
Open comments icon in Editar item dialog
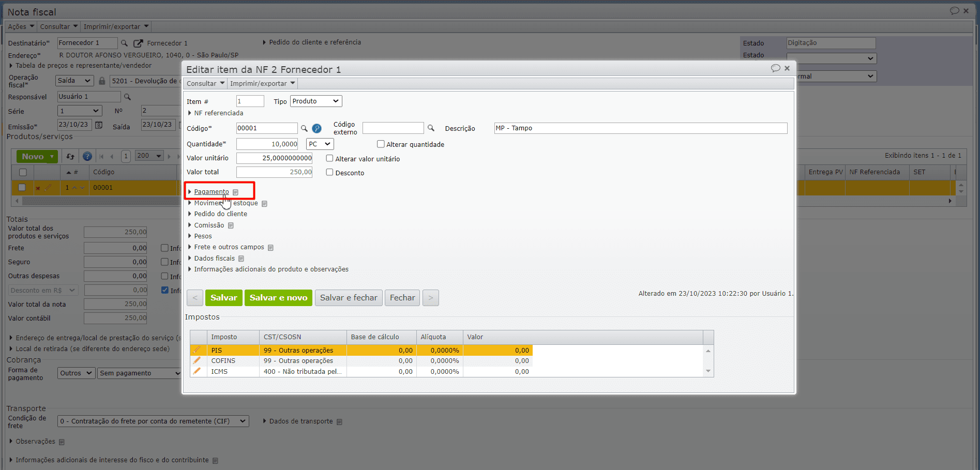pos(775,68)
